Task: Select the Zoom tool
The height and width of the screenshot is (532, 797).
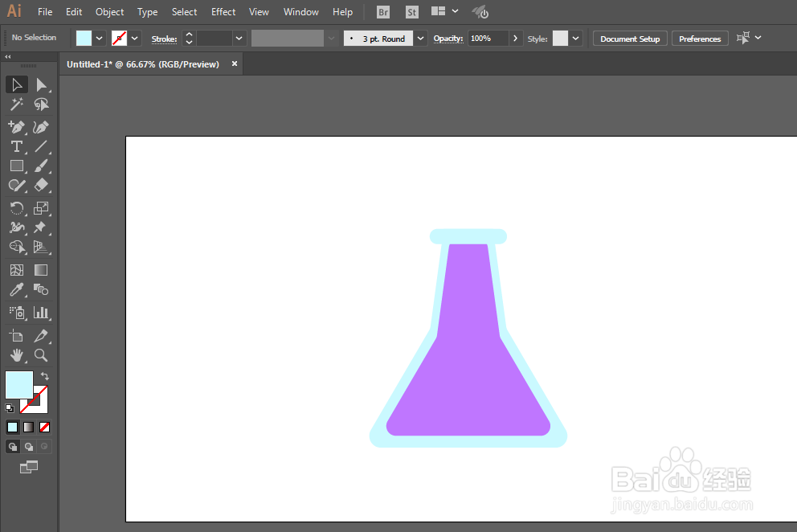Action: click(x=41, y=355)
